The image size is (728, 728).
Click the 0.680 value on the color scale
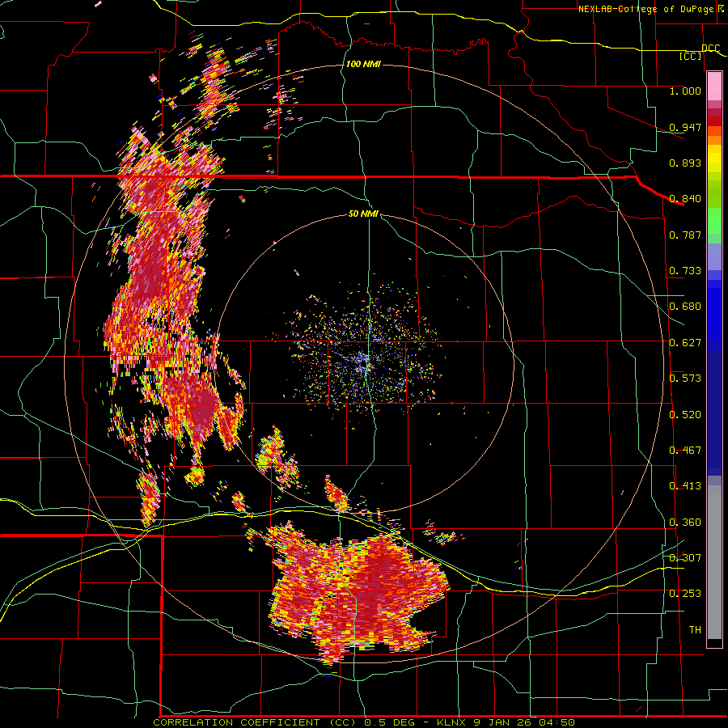(685, 307)
